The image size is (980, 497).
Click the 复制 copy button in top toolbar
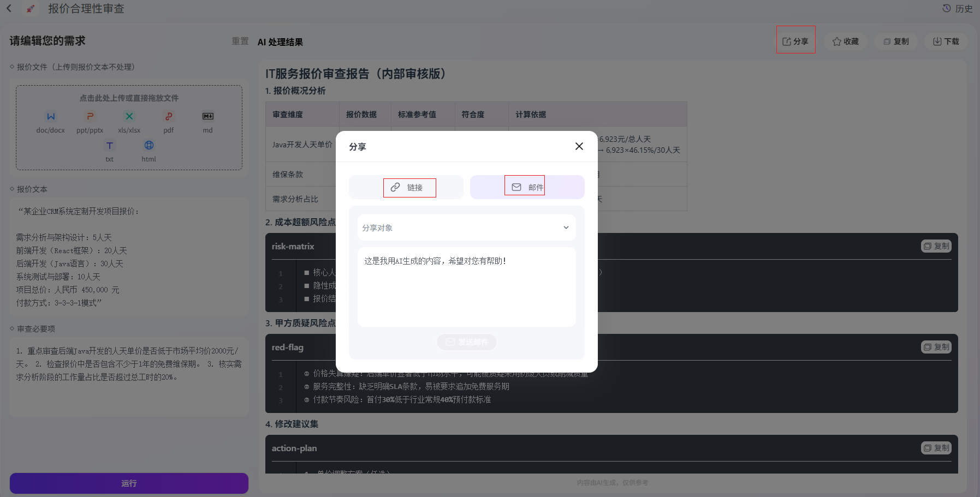[x=896, y=41]
